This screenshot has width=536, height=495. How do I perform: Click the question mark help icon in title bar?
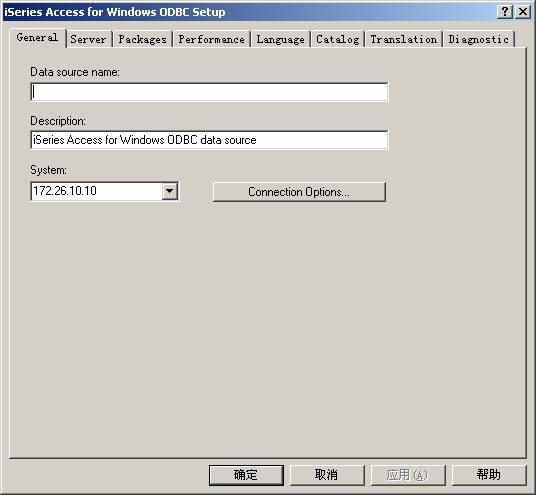(x=505, y=12)
